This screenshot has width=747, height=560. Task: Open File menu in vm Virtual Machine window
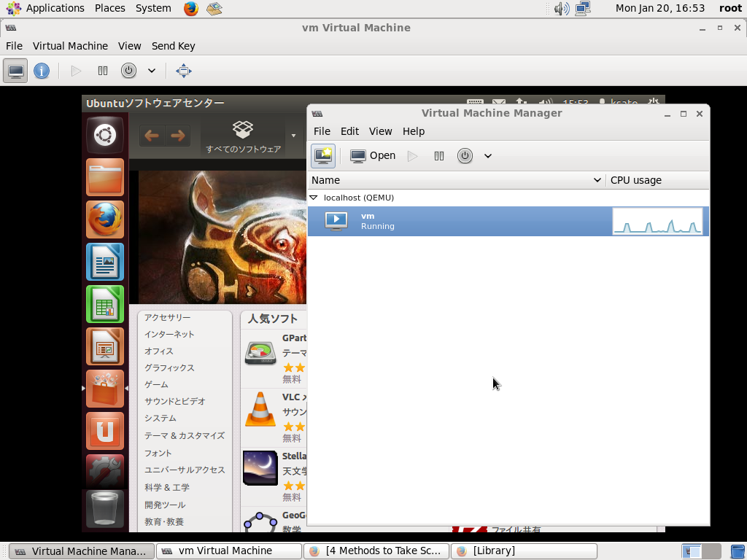pos(14,46)
